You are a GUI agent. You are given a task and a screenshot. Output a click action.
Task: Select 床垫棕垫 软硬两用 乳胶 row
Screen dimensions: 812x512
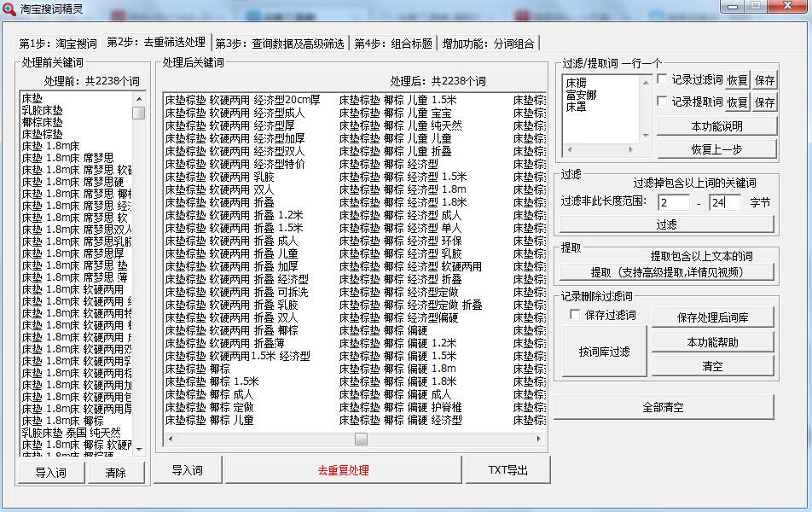tap(220, 177)
